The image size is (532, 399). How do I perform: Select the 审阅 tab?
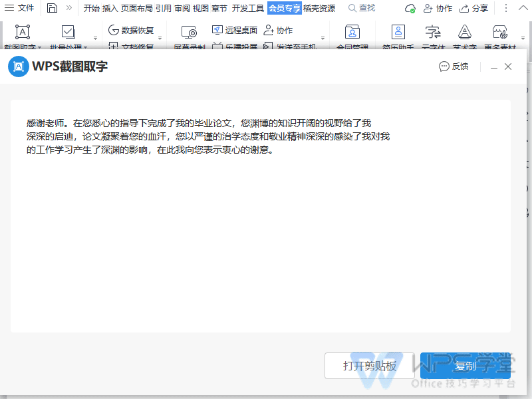point(182,8)
